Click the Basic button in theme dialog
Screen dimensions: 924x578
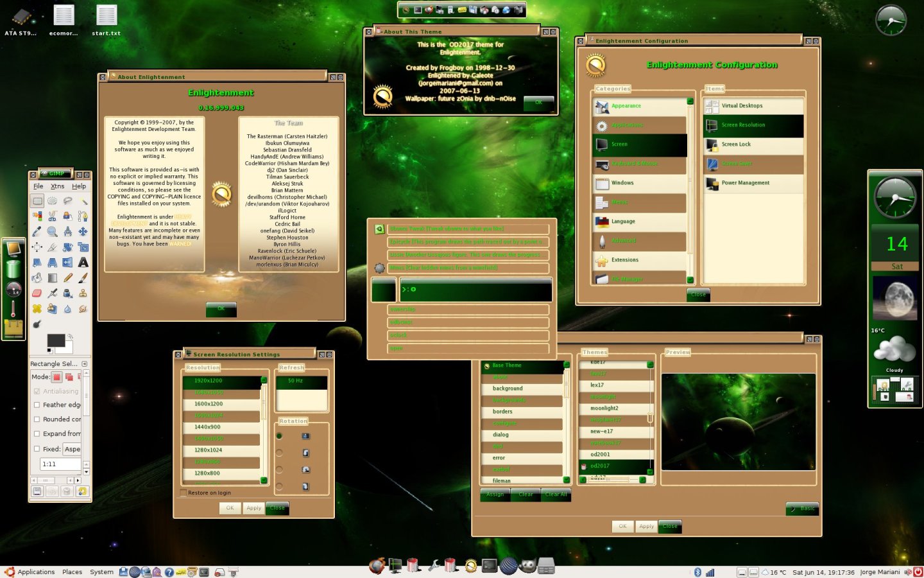803,509
